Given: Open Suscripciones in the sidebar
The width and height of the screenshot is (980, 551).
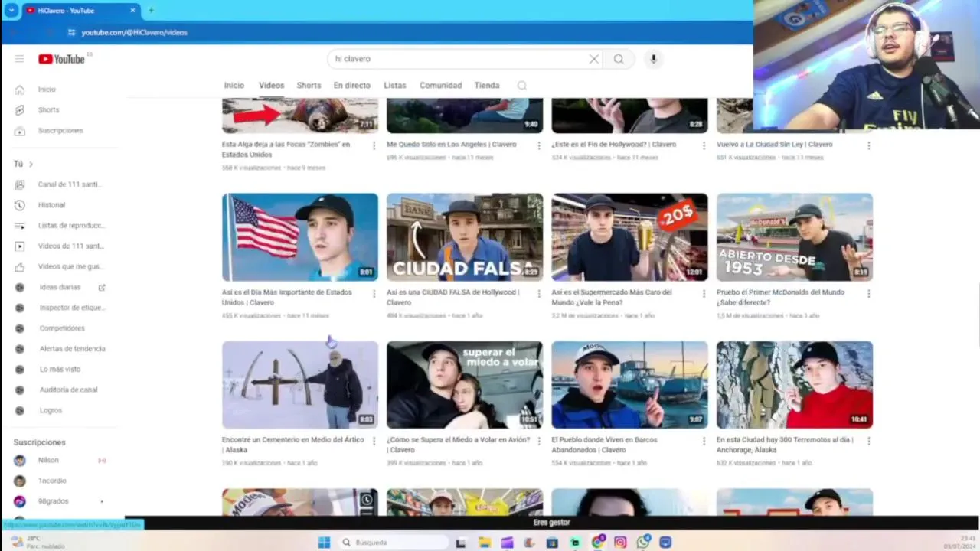Looking at the screenshot, I should pyautogui.click(x=61, y=131).
